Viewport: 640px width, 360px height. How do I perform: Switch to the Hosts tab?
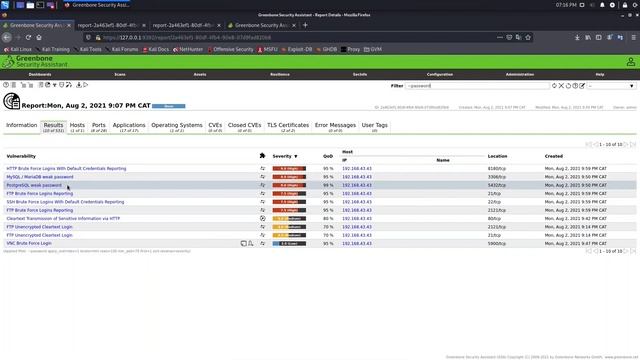(x=77, y=127)
